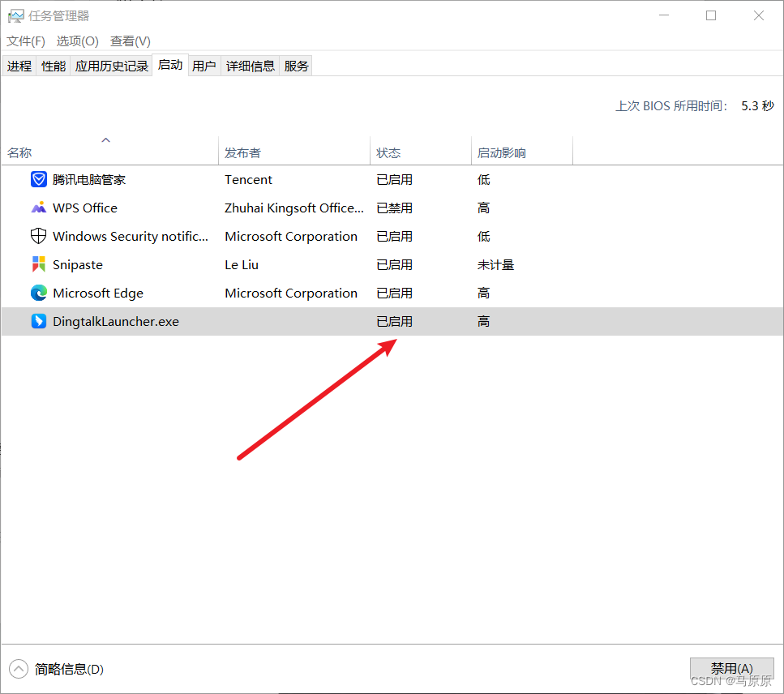Screen dimensions: 784x694
Task: Click the Microsoft Edge icon
Action: (38, 293)
